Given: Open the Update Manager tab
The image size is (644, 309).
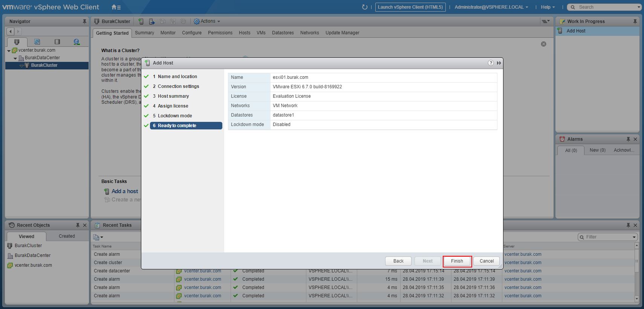Looking at the screenshot, I should pos(342,33).
